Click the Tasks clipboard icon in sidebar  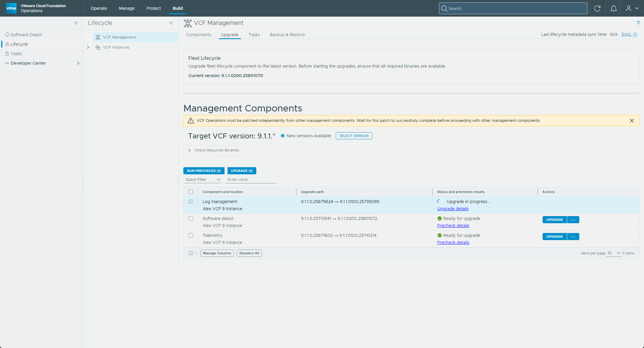coord(7,54)
